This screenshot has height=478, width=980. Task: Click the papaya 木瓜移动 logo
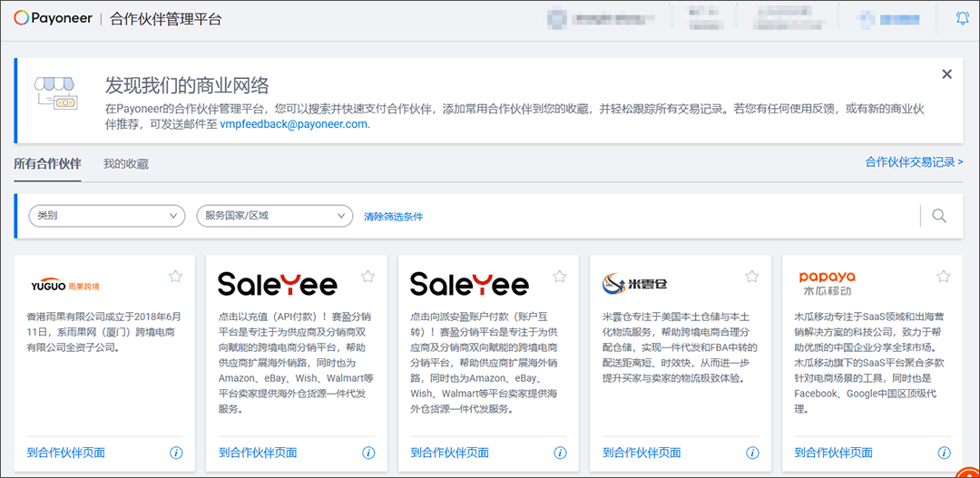pos(827,284)
